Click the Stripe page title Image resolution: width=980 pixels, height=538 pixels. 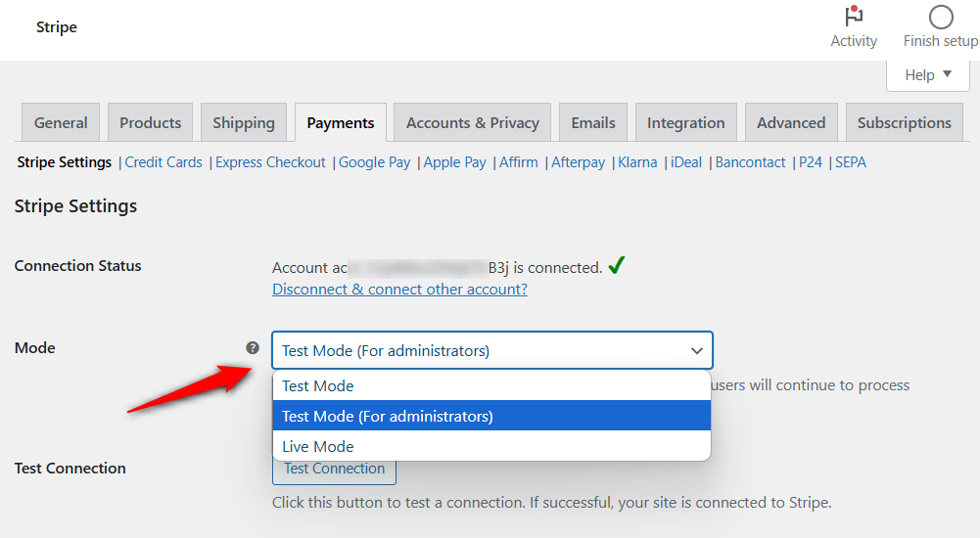[56, 27]
